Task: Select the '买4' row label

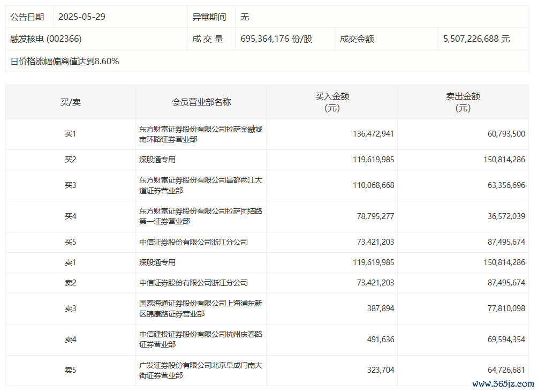Action: pos(70,216)
